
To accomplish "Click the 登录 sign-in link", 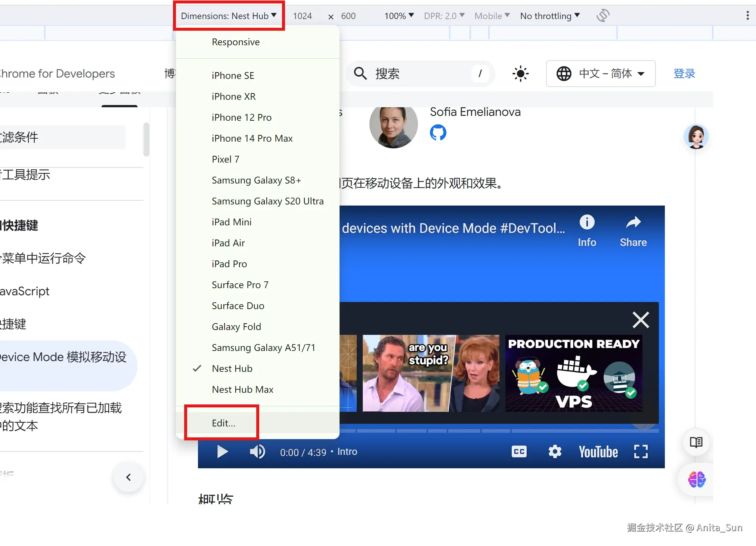I will [684, 74].
